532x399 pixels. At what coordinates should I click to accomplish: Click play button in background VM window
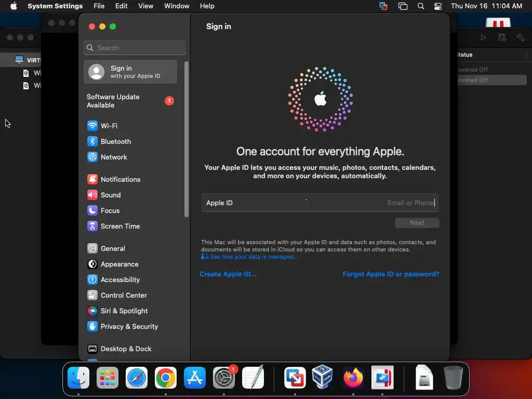tap(483, 37)
